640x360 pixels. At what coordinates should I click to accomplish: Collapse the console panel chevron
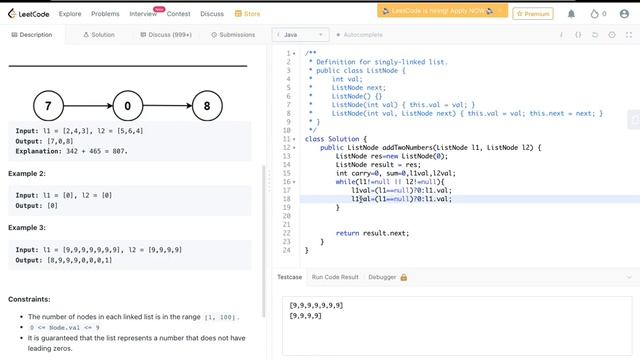point(629,277)
